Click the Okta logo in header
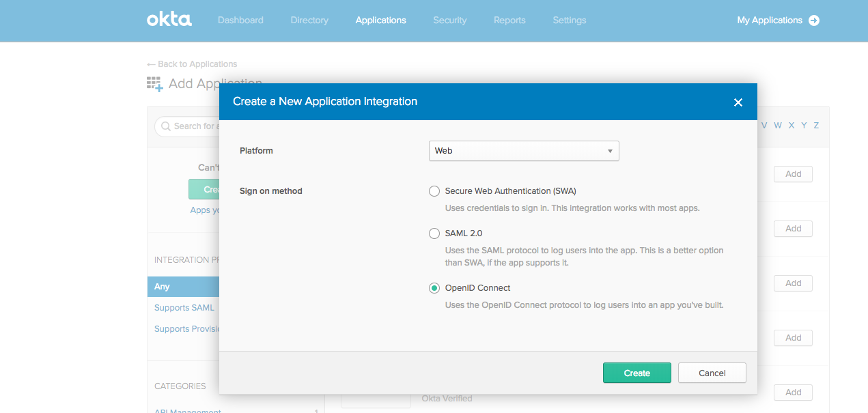The height and width of the screenshot is (413, 868). [x=169, y=20]
